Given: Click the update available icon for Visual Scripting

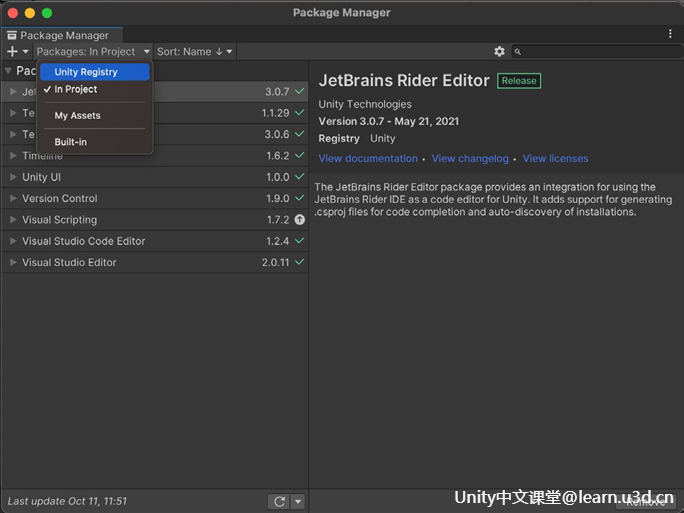Looking at the screenshot, I should coord(300,219).
